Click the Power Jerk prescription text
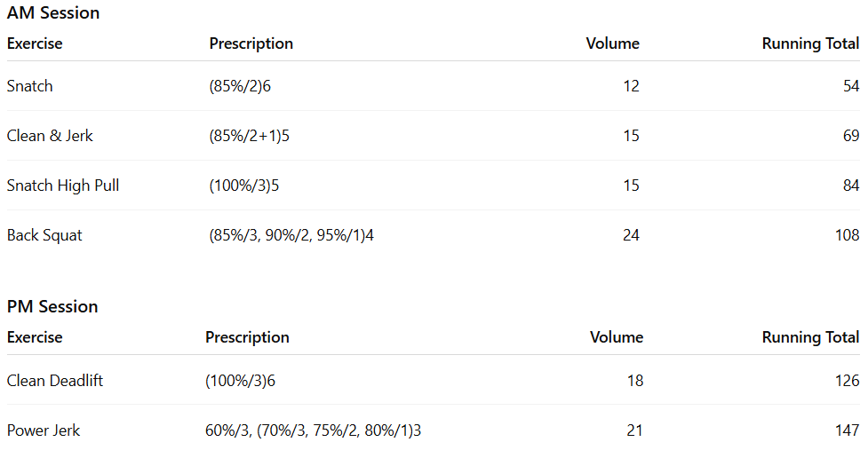Viewport: 868px width, 450px height. tap(313, 430)
